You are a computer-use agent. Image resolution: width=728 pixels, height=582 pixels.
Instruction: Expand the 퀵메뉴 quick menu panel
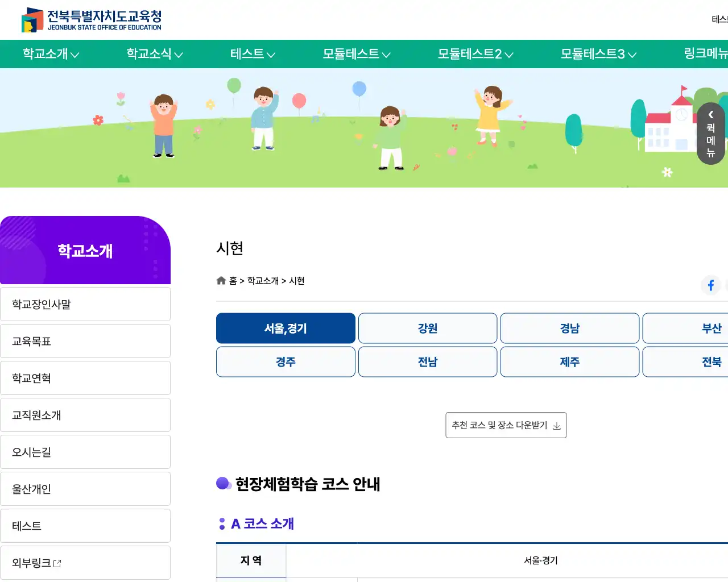[711, 134]
